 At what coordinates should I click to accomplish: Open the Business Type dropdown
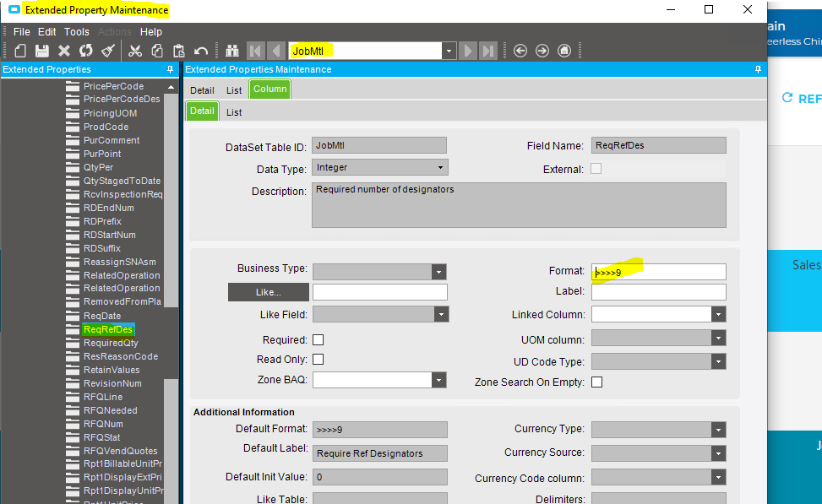tap(438, 272)
